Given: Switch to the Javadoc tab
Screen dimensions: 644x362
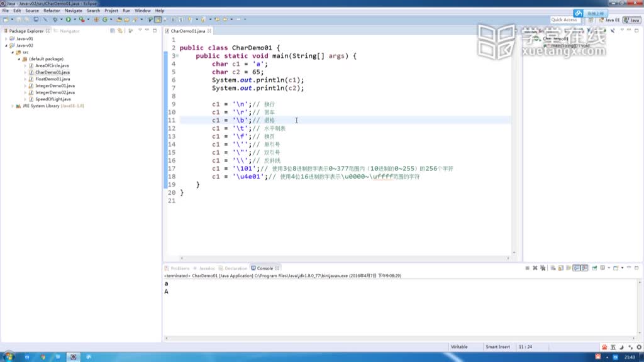Looking at the screenshot, I should (204, 268).
